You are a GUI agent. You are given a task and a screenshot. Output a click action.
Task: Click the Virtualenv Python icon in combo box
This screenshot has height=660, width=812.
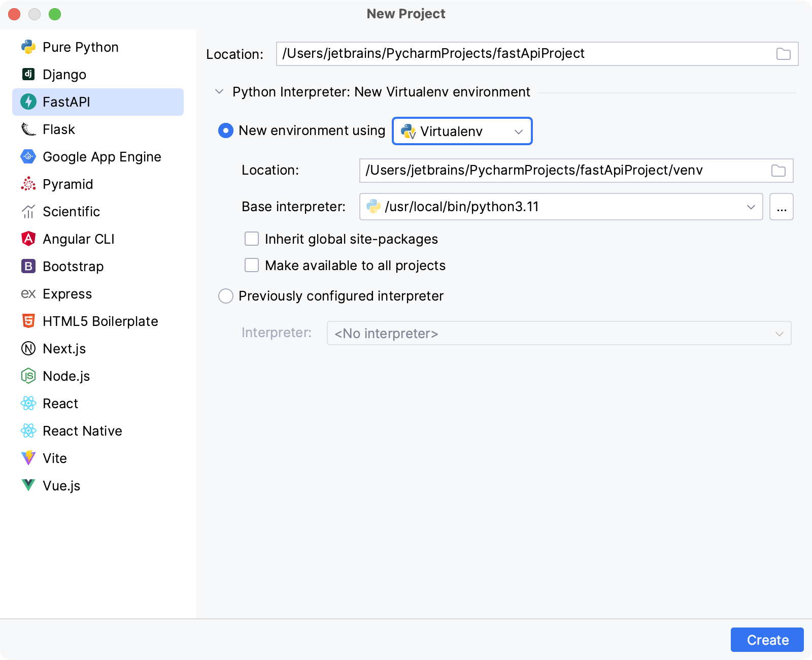tap(409, 131)
